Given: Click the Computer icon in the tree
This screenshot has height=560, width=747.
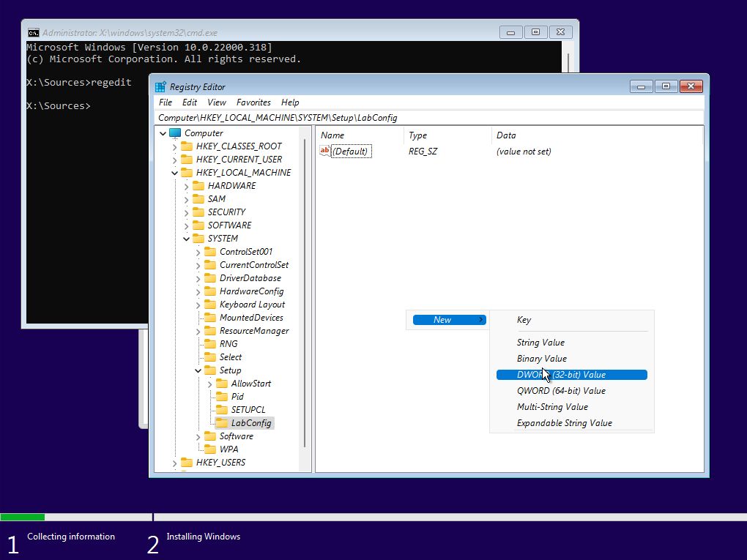Looking at the screenshot, I should (x=175, y=133).
